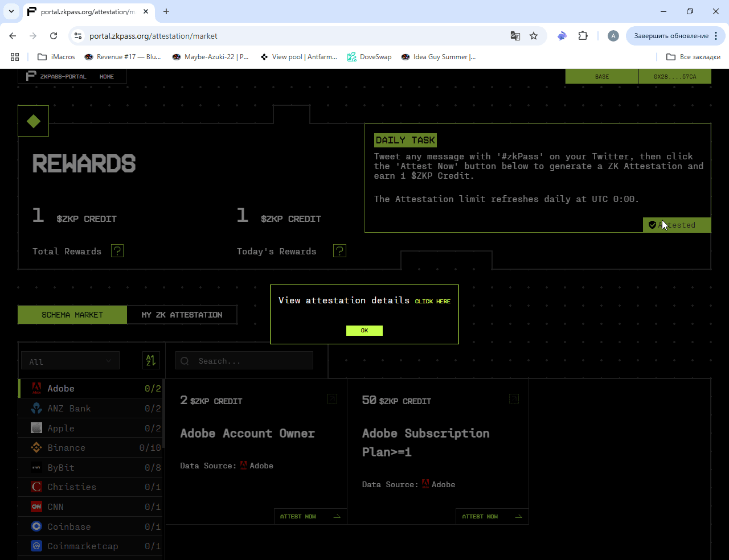This screenshot has height=560, width=729.
Task: Close the portal.zkpass.org tab
Action: [146, 11]
